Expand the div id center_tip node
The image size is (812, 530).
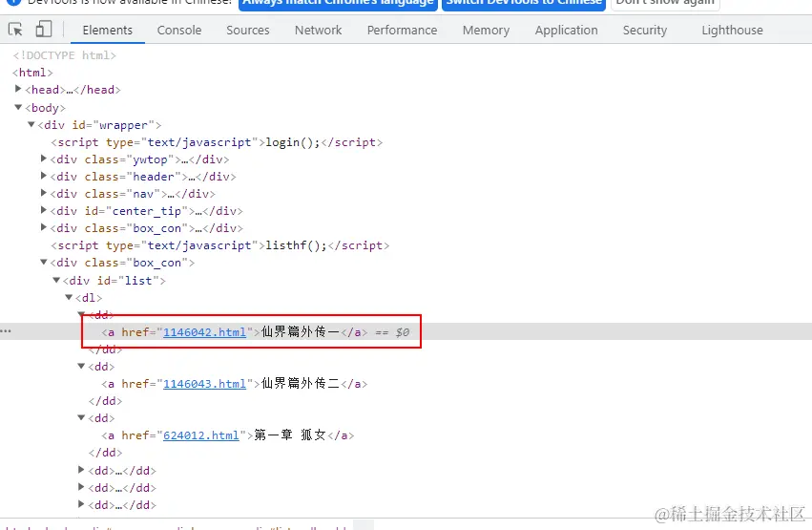point(44,210)
